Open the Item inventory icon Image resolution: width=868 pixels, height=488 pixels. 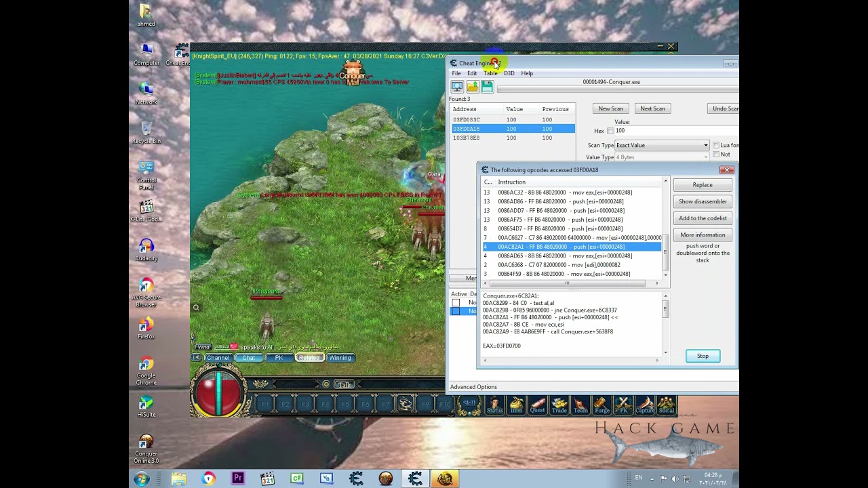coord(517,405)
